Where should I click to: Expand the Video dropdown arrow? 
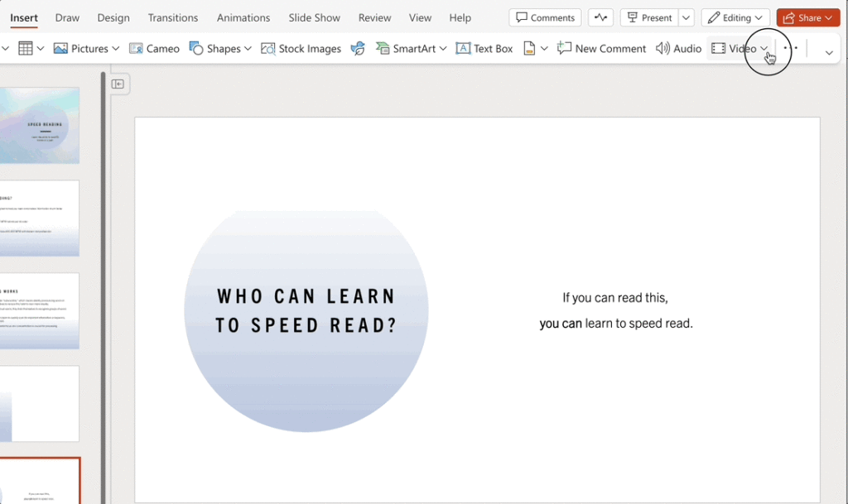click(764, 49)
